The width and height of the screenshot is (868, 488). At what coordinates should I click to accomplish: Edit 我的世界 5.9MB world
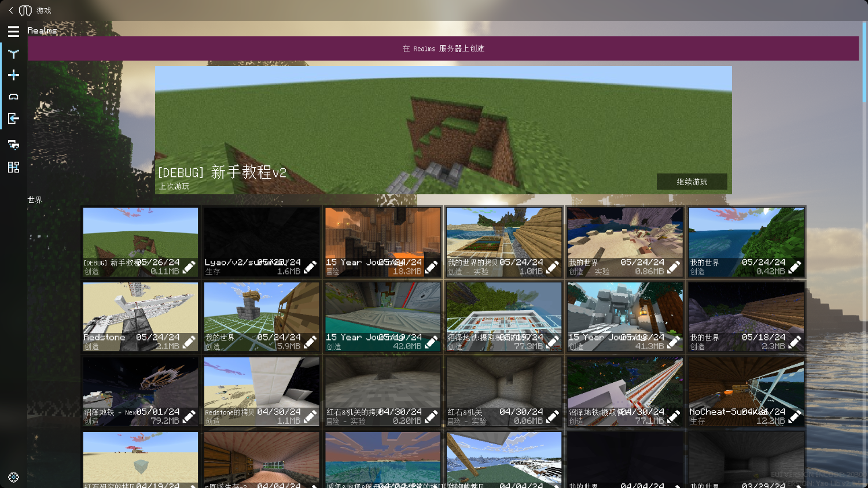(x=310, y=342)
